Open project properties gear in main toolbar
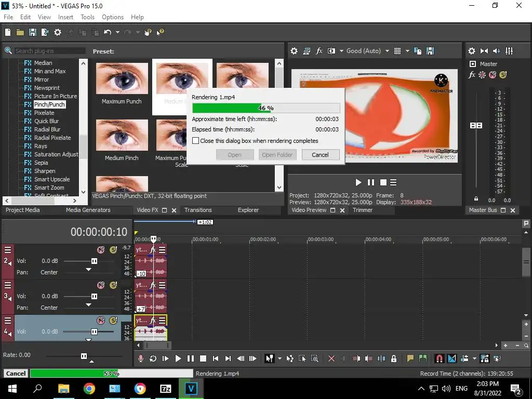532x399 pixels. click(x=58, y=32)
